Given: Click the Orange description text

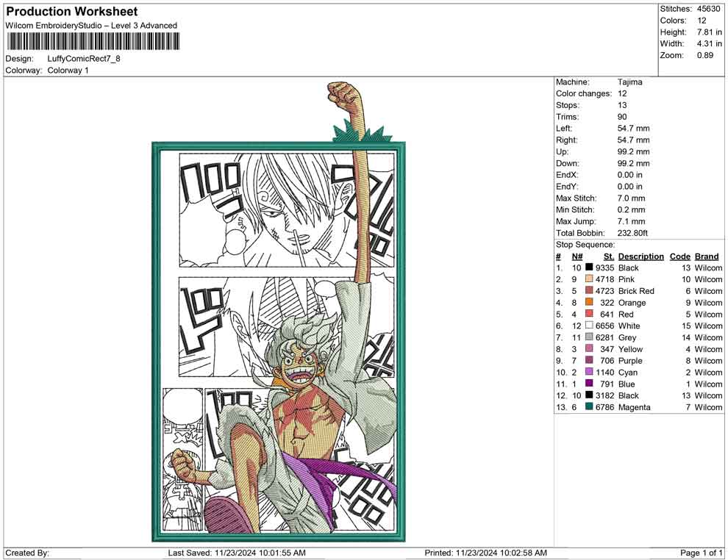Looking at the screenshot, I should [632, 303].
